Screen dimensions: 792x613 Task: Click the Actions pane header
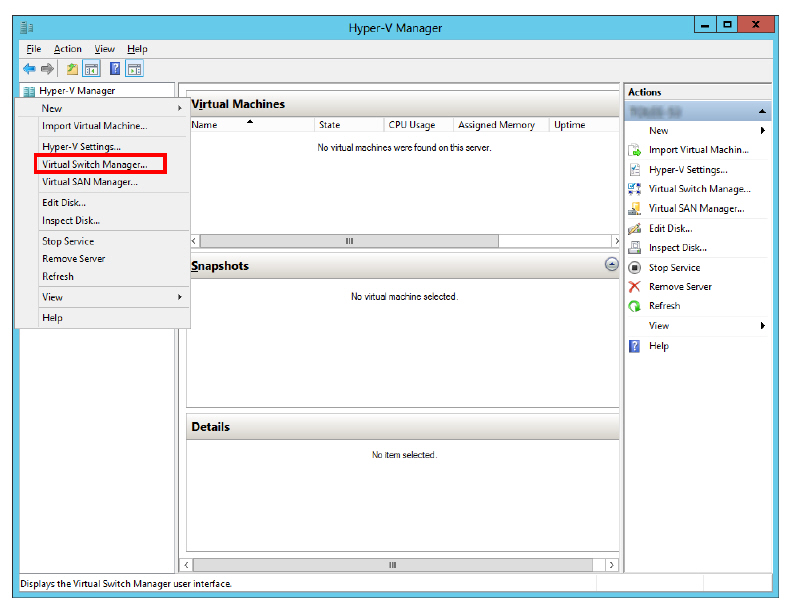[x=698, y=92]
